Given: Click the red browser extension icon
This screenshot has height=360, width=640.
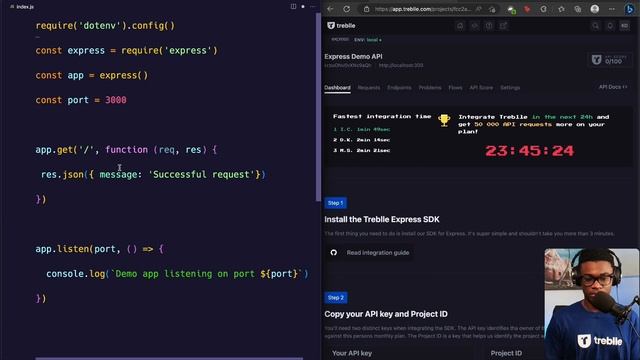Looking at the screenshot, I should click(x=527, y=9).
